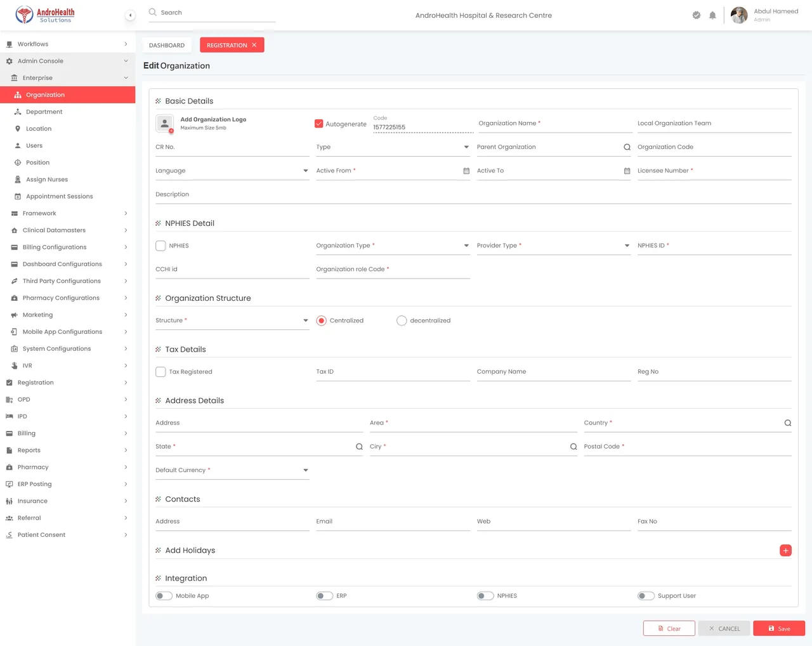
Task: Open Department in the sidebar
Action: 67,112
